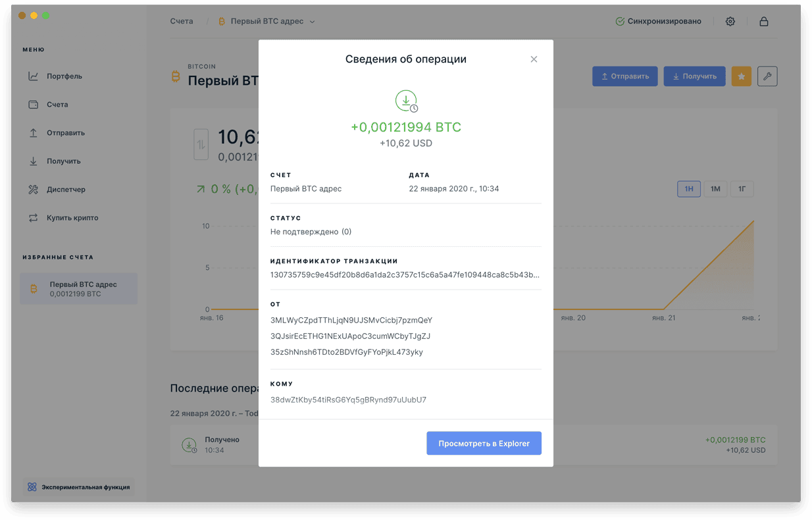Click the Диспетчер tools icon
The height and width of the screenshot is (520, 812).
[33, 190]
